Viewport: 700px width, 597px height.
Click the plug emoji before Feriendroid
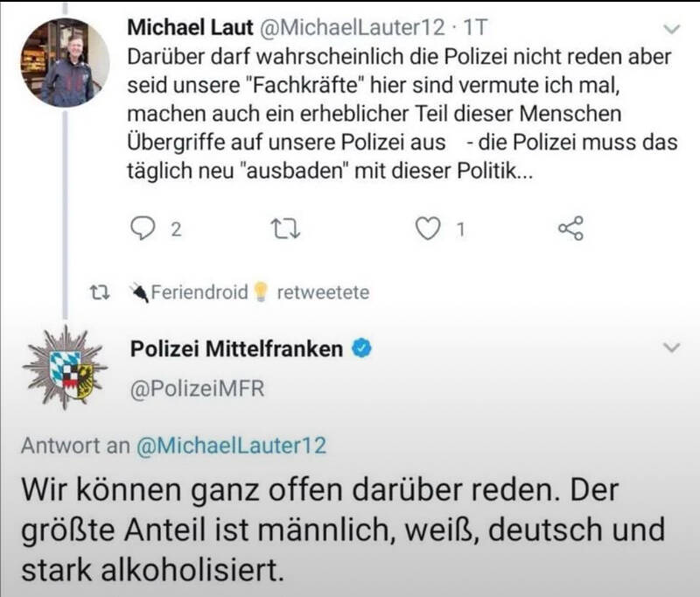coord(139,291)
